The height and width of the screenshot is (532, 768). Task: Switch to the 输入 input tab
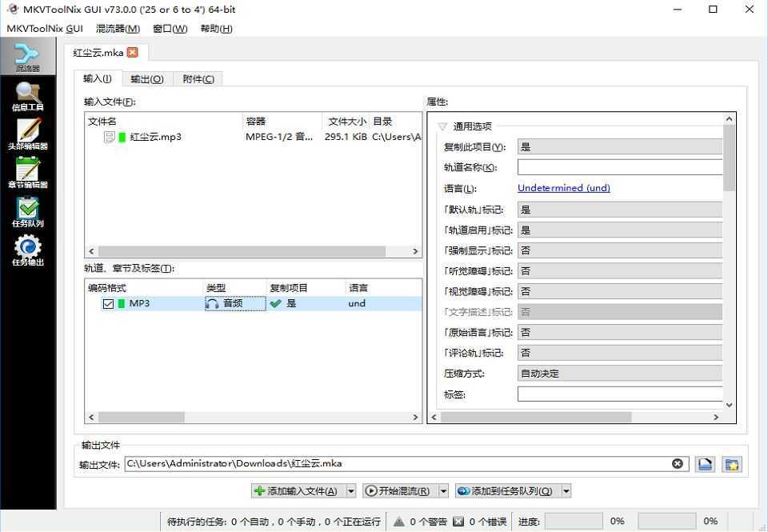coord(98,78)
